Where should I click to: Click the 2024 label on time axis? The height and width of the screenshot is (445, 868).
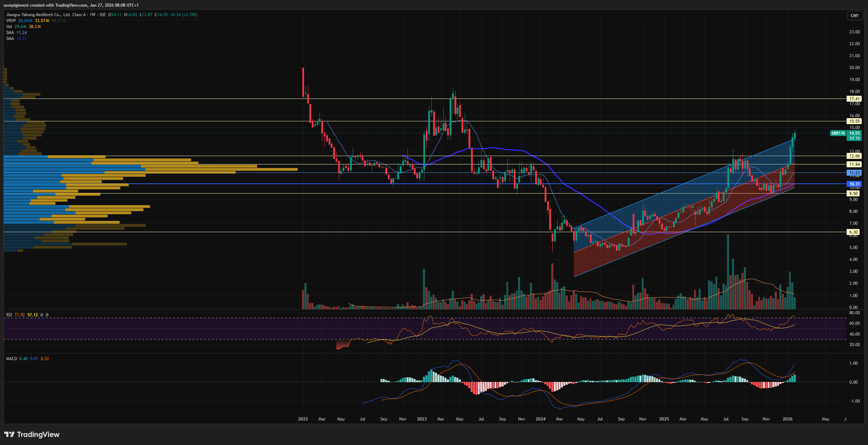(x=540, y=419)
